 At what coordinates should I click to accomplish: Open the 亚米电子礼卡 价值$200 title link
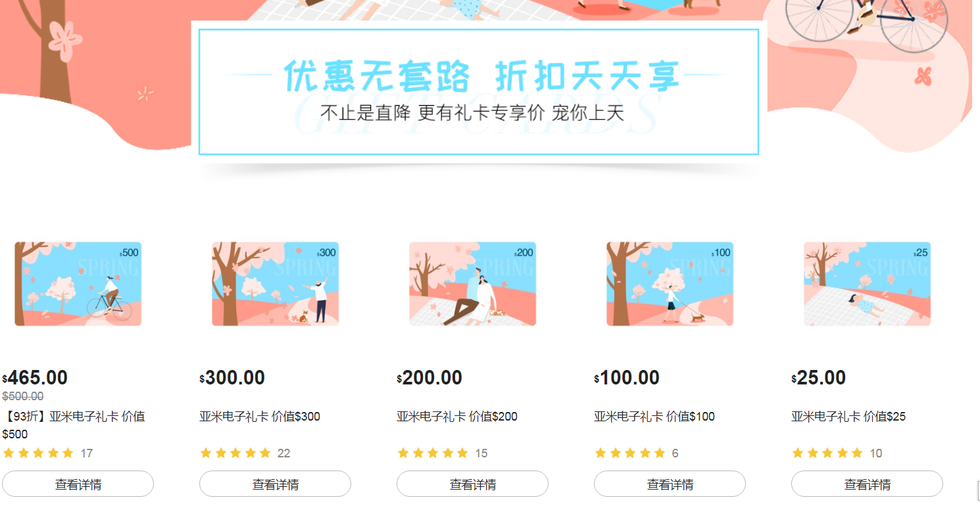tap(457, 417)
